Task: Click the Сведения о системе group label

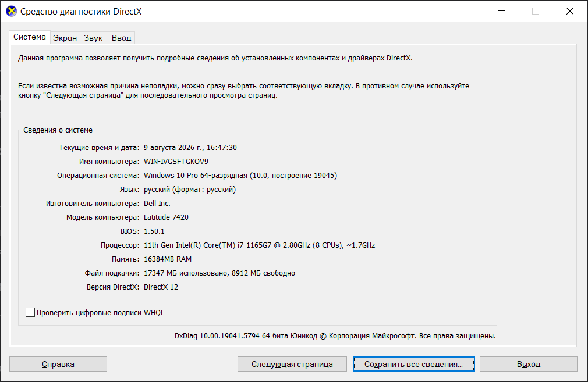Action: tap(58, 130)
